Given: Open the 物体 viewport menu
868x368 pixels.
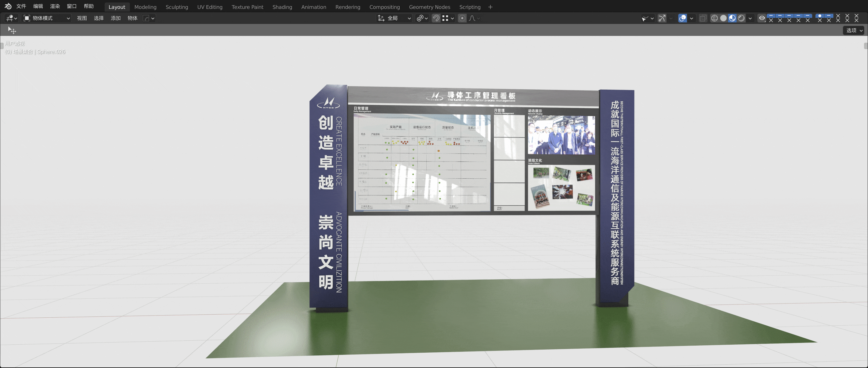Looking at the screenshot, I should click(132, 18).
